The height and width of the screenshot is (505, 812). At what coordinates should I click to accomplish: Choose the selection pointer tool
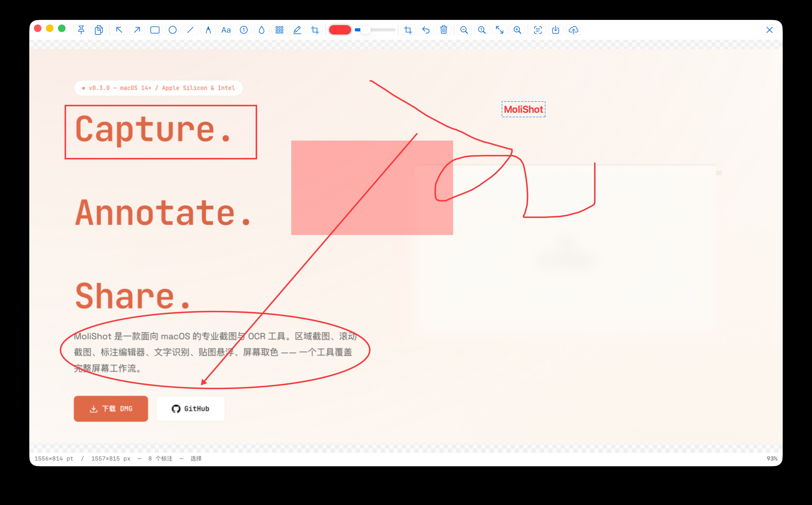point(119,30)
